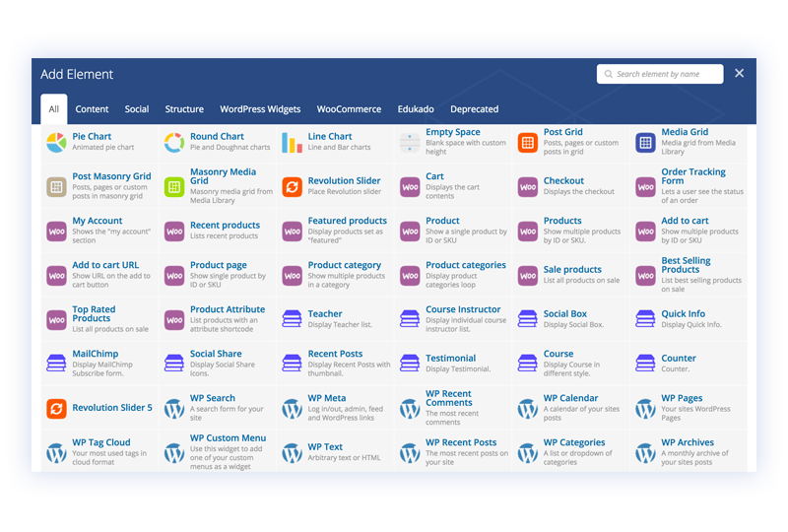Click the Post Masonry Grid icon
Viewport: 788px width, 532px height.
coord(56,187)
